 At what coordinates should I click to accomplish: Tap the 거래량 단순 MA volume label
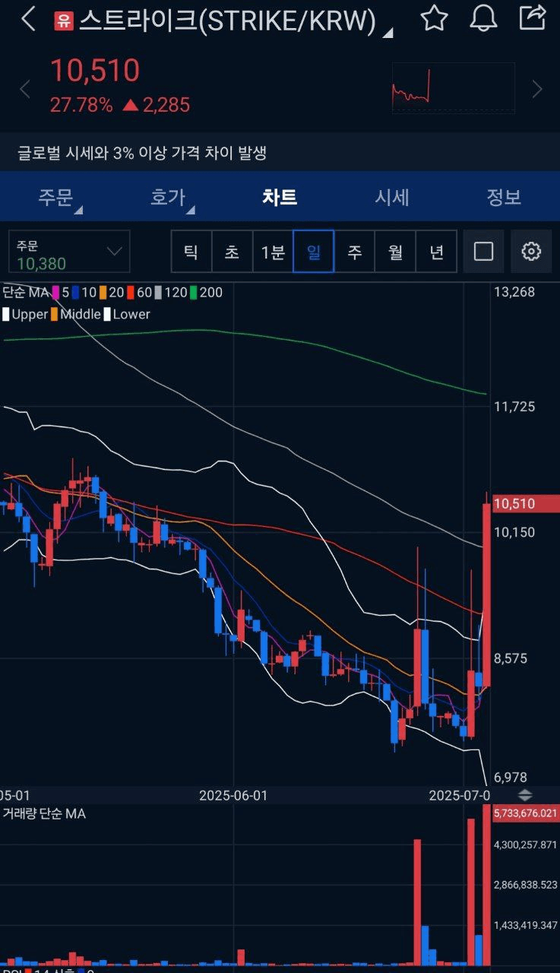[44, 813]
